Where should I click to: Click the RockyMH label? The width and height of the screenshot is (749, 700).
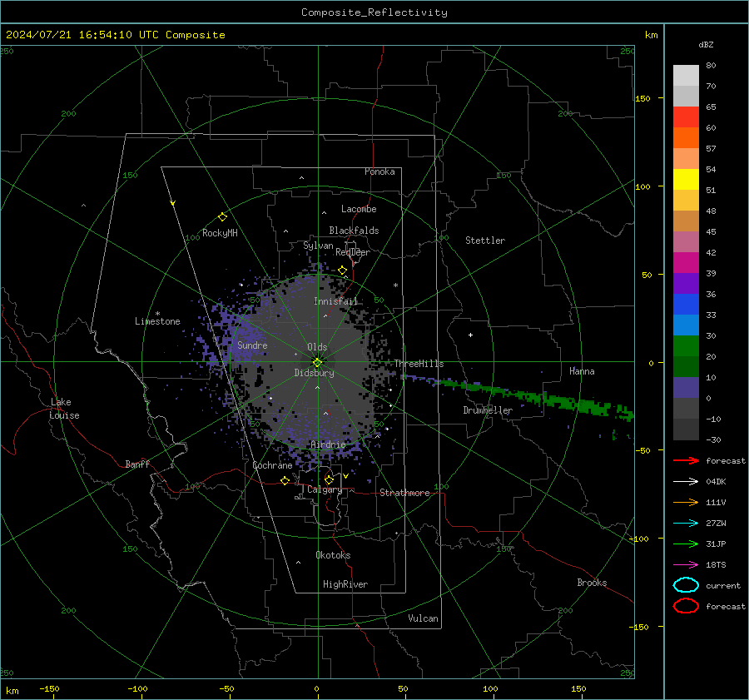point(220,233)
